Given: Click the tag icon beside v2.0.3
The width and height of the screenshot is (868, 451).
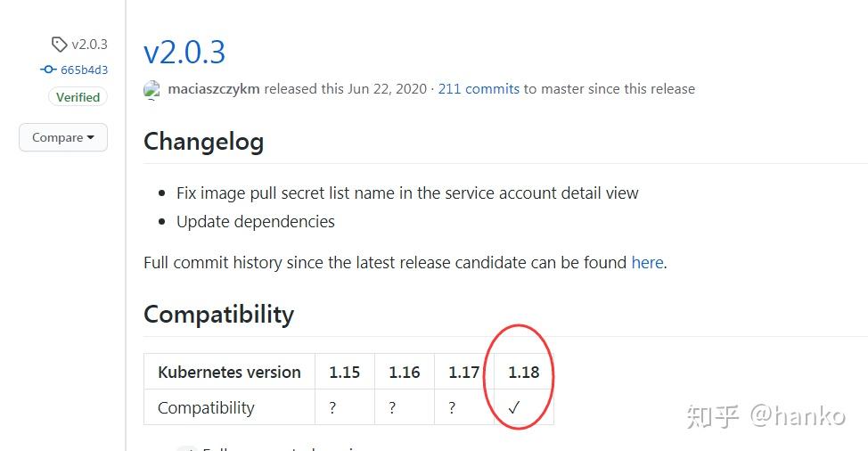Looking at the screenshot, I should click(x=59, y=44).
